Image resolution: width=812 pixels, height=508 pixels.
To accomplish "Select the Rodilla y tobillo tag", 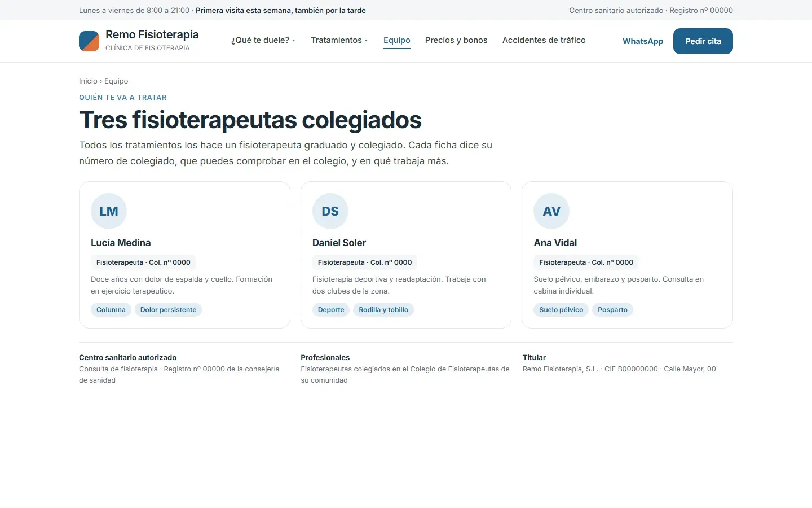I will (383, 310).
